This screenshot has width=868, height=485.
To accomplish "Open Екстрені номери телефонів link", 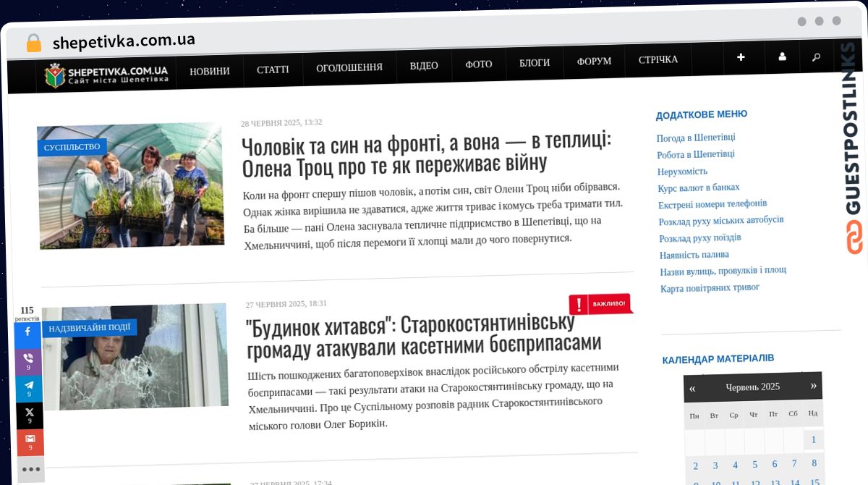I will pos(712,204).
